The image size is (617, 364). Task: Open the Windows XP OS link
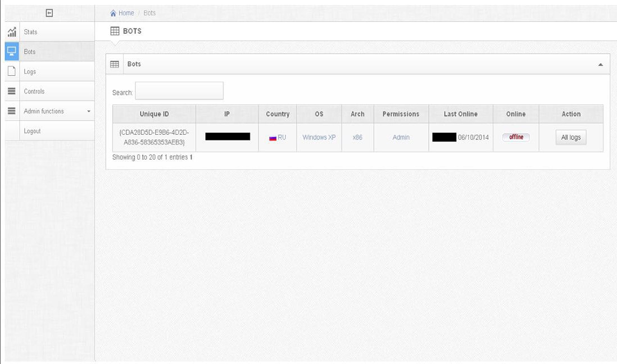click(x=319, y=137)
